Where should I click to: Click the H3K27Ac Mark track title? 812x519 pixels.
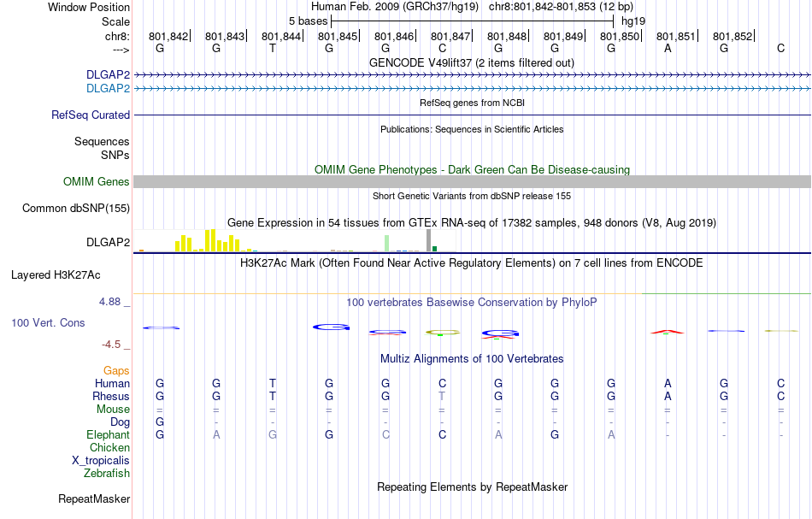[472, 263]
